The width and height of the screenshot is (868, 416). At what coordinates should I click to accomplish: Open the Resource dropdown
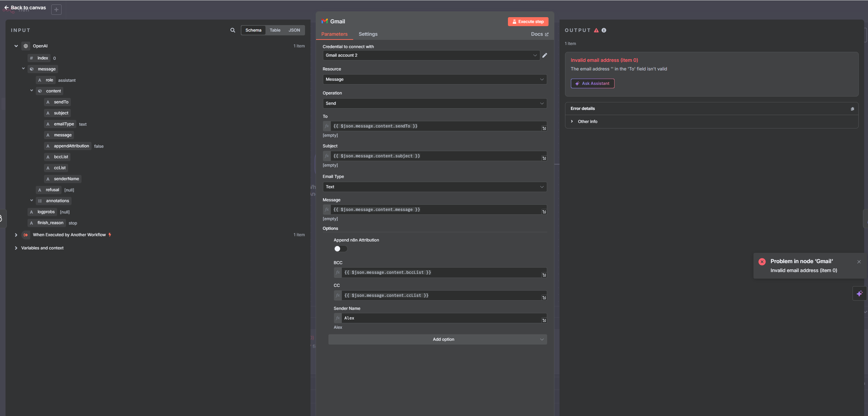[435, 79]
